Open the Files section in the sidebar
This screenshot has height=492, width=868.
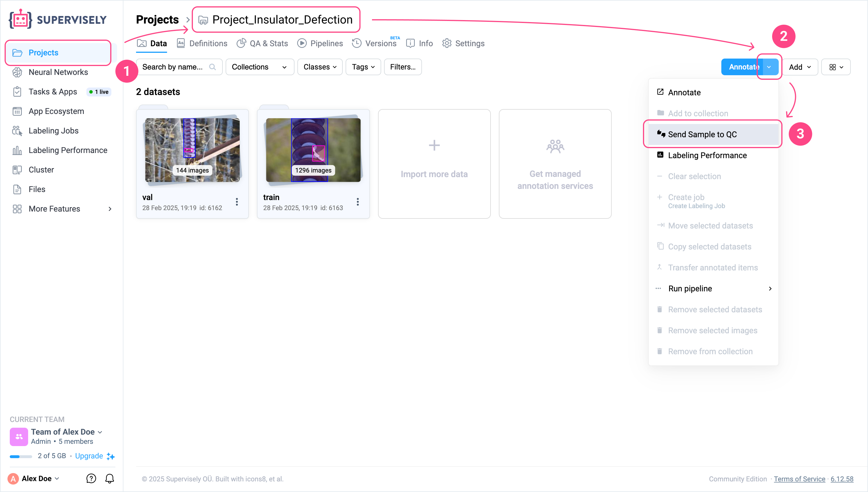pyautogui.click(x=37, y=189)
